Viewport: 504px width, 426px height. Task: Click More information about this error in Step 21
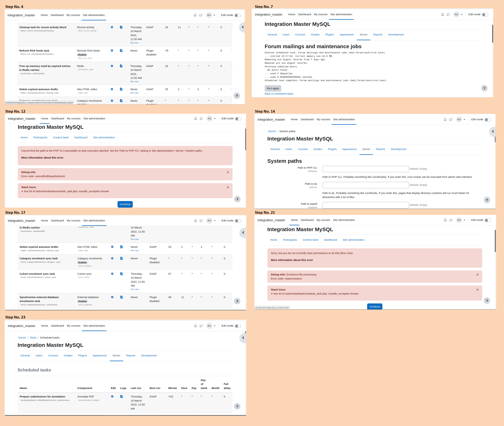click(x=292, y=260)
